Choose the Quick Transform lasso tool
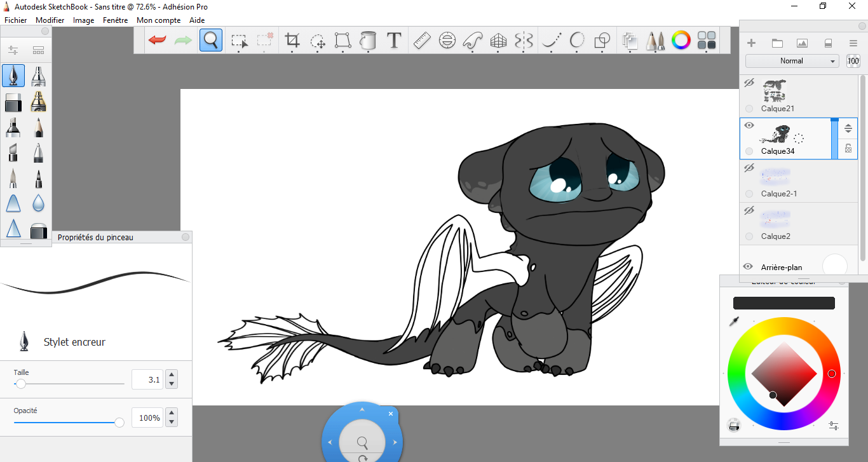The image size is (868, 462). point(318,41)
